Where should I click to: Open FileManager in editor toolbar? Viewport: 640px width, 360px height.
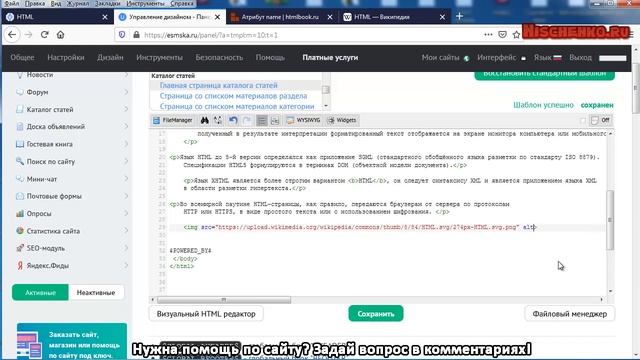point(172,120)
